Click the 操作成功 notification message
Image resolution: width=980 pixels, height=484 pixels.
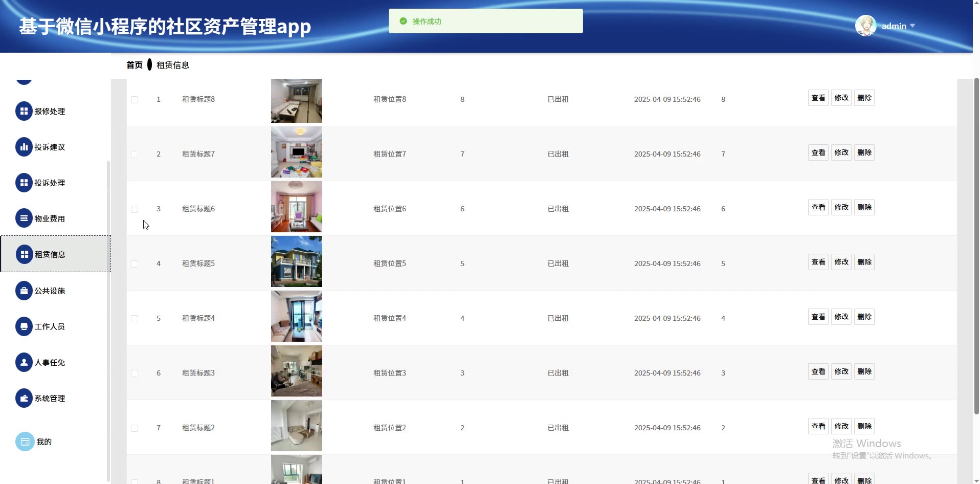[x=427, y=21]
